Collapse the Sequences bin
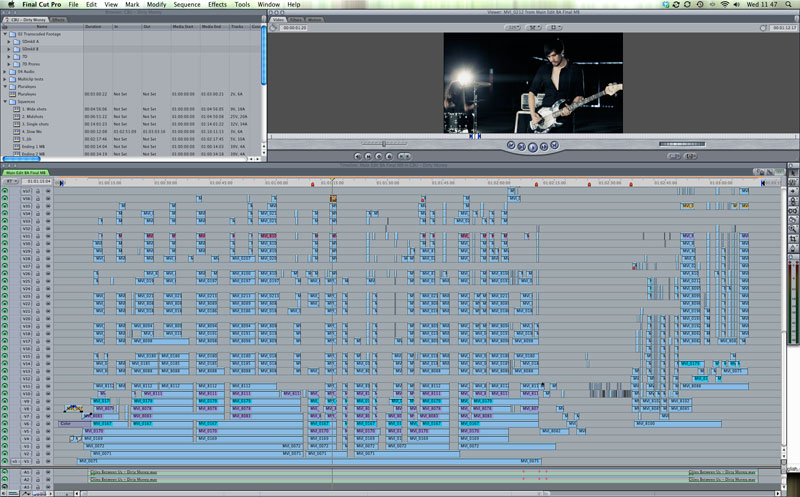Screen dimensions: 800x497 coord(6,102)
